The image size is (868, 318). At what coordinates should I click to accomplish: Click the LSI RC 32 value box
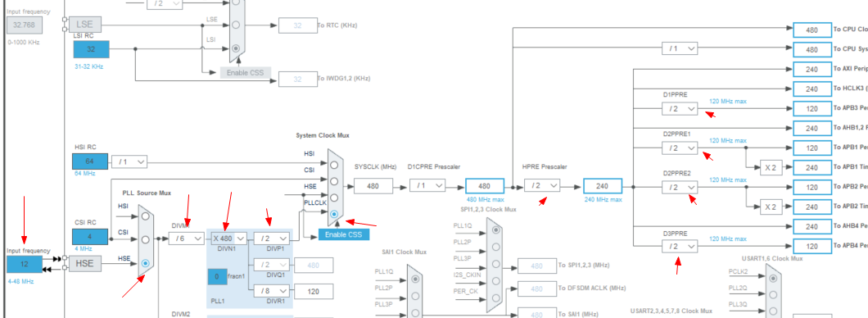pyautogui.click(x=92, y=49)
